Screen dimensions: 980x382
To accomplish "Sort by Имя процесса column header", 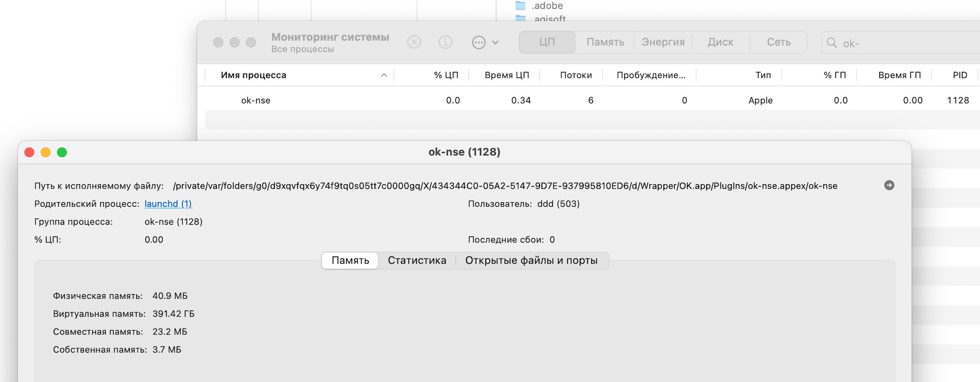I will pos(253,75).
